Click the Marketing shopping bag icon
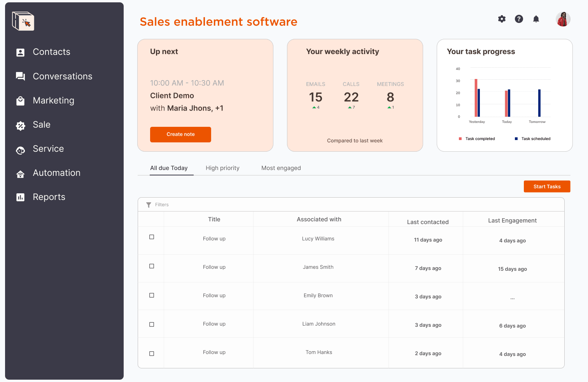The image size is (588, 382). coord(21,100)
